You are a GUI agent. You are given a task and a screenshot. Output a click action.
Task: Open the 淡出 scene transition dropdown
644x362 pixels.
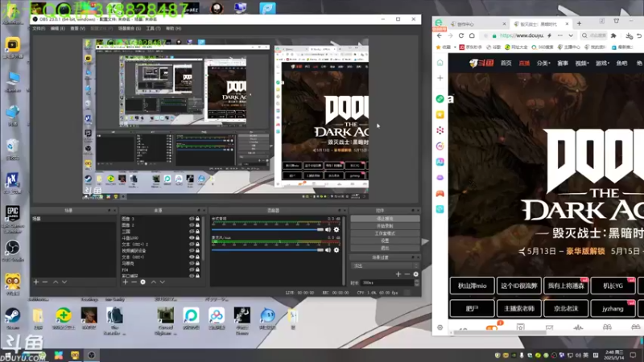[x=385, y=266]
